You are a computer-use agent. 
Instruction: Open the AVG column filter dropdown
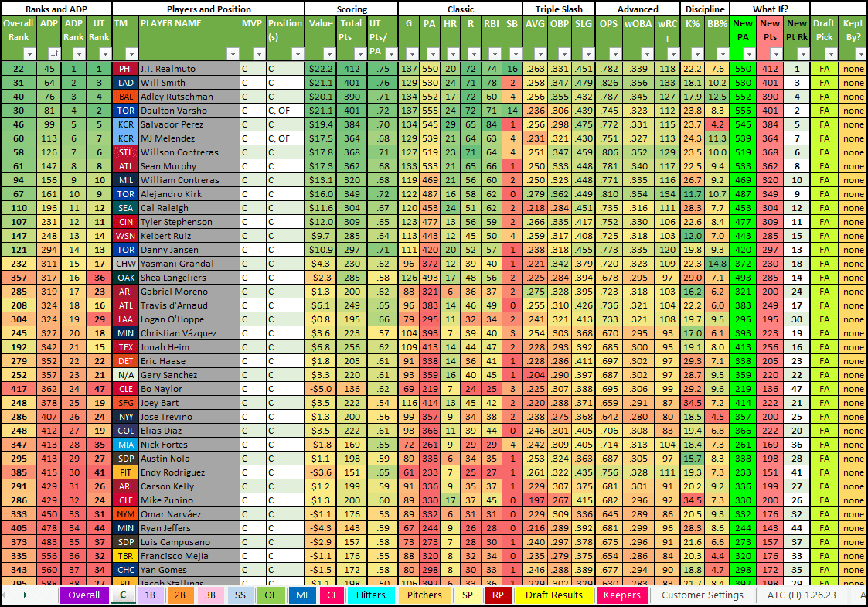click(x=540, y=53)
